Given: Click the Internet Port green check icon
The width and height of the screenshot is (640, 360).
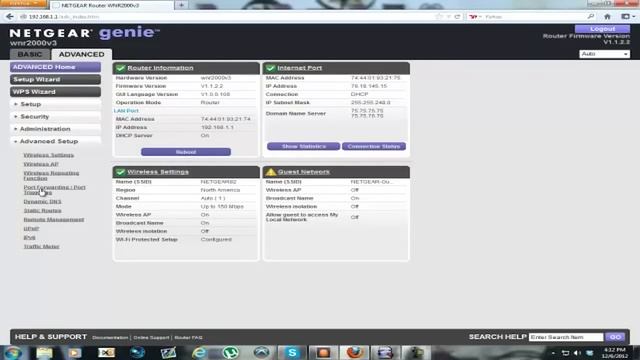Looking at the screenshot, I should point(270,68).
